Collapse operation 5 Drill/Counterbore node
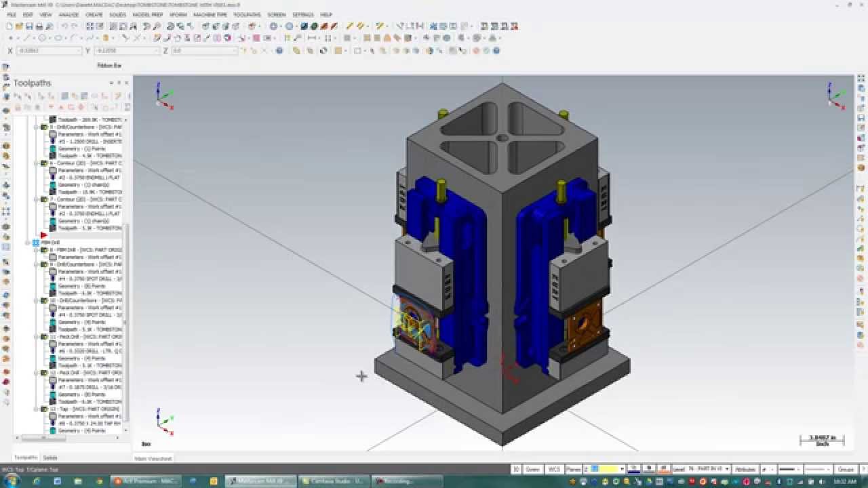868x488 pixels. pos(36,127)
